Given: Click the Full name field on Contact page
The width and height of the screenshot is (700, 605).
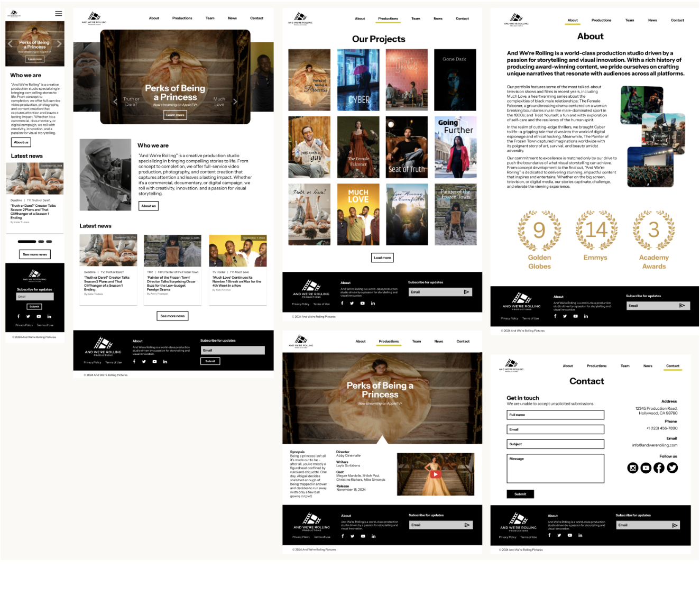Looking at the screenshot, I should click(555, 415).
